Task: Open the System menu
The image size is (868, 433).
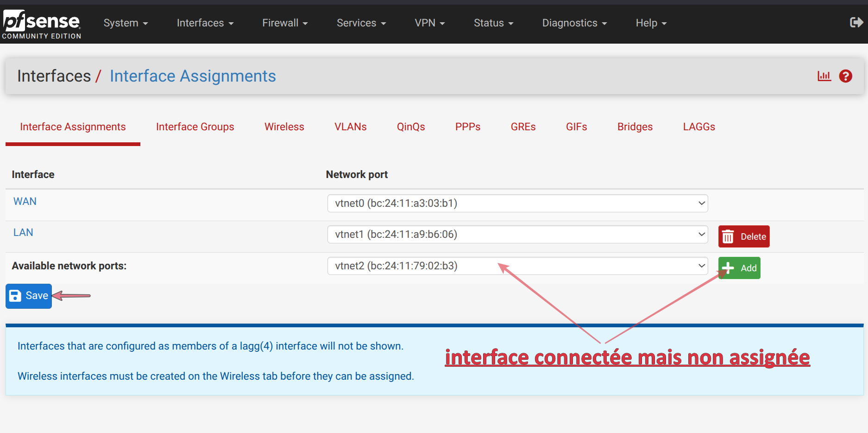Action: tap(126, 23)
